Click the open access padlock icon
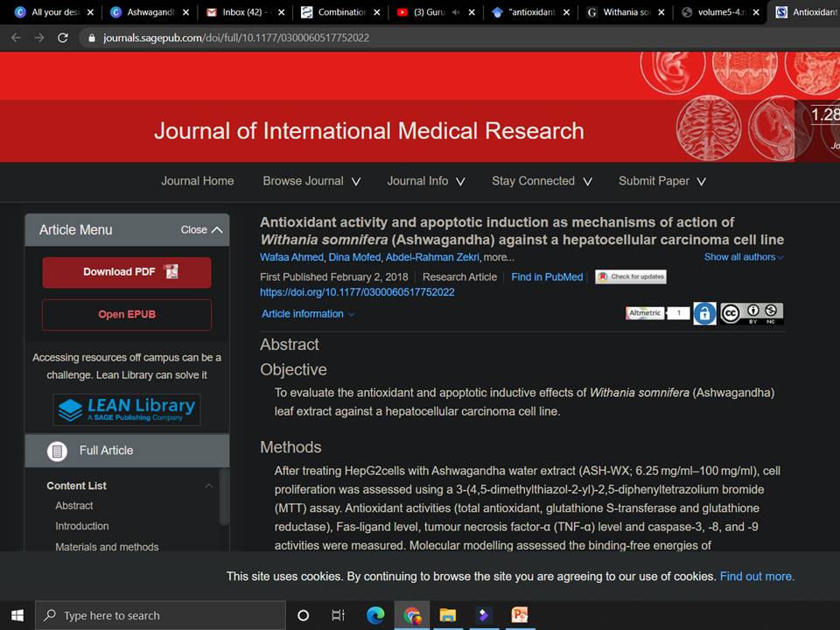This screenshot has width=840, height=630. pos(704,313)
